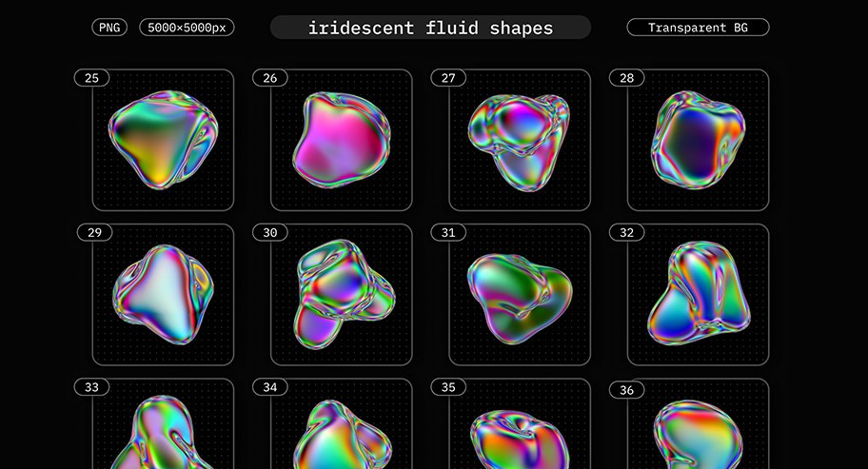This screenshot has width=868, height=469.
Task: Open iridescent shape thumbnail numbered 32
Action: click(698, 295)
